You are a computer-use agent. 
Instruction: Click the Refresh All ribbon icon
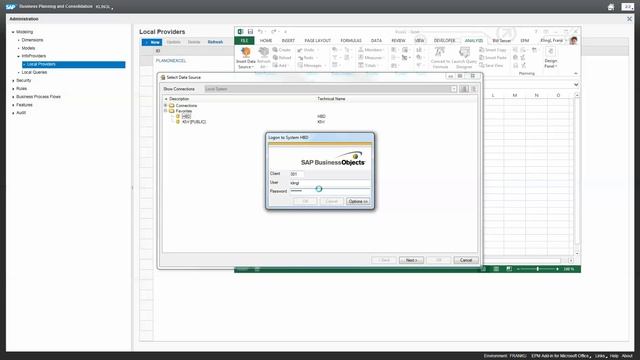[x=264, y=52]
